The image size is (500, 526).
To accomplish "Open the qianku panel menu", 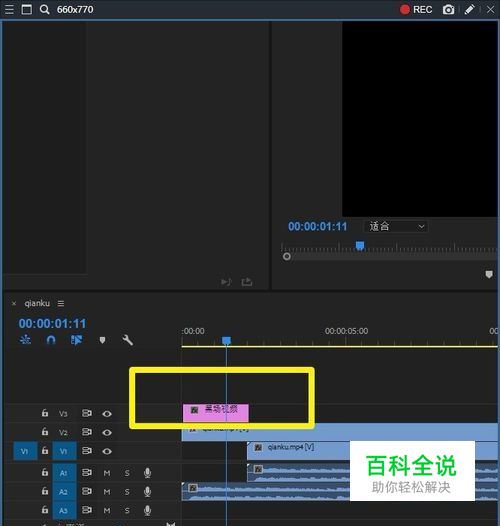I will pos(61,303).
